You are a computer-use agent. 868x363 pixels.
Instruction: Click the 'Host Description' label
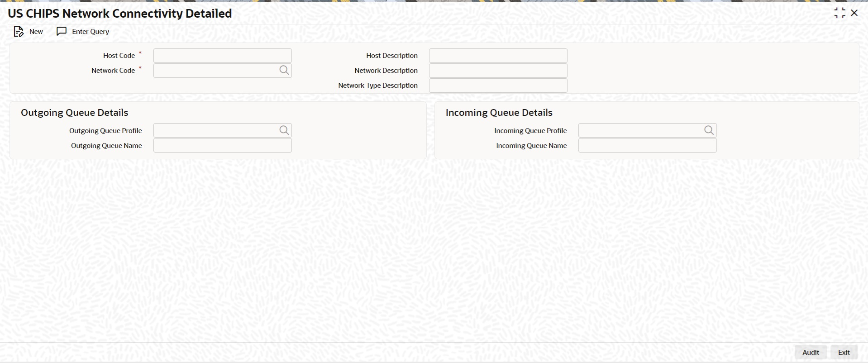392,55
